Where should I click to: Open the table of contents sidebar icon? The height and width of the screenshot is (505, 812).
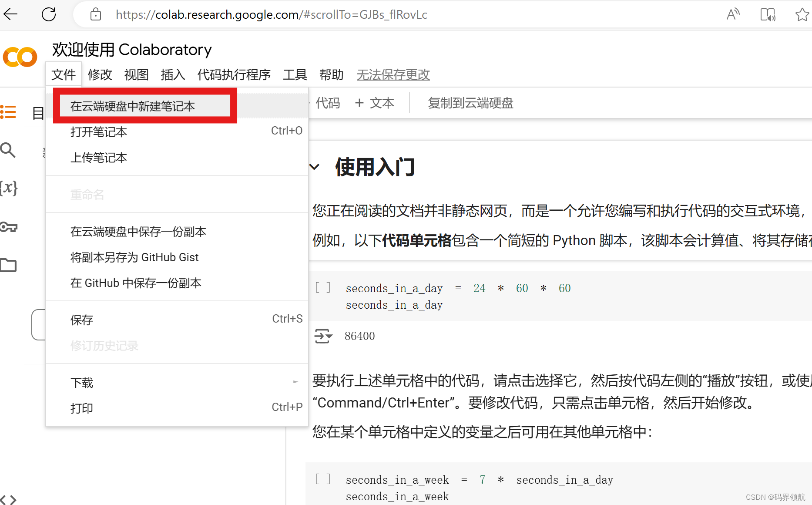pos(8,112)
